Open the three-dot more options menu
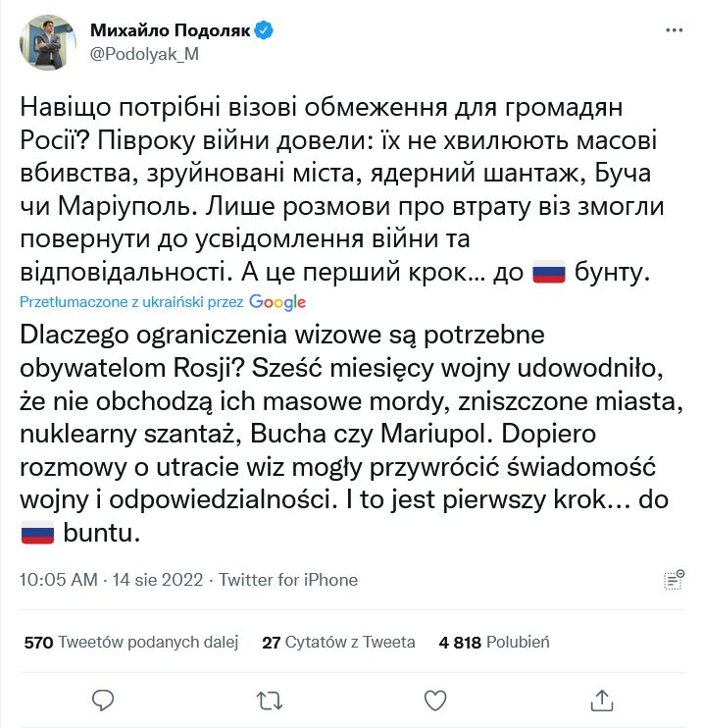This screenshot has width=703, height=728. pos(674,31)
